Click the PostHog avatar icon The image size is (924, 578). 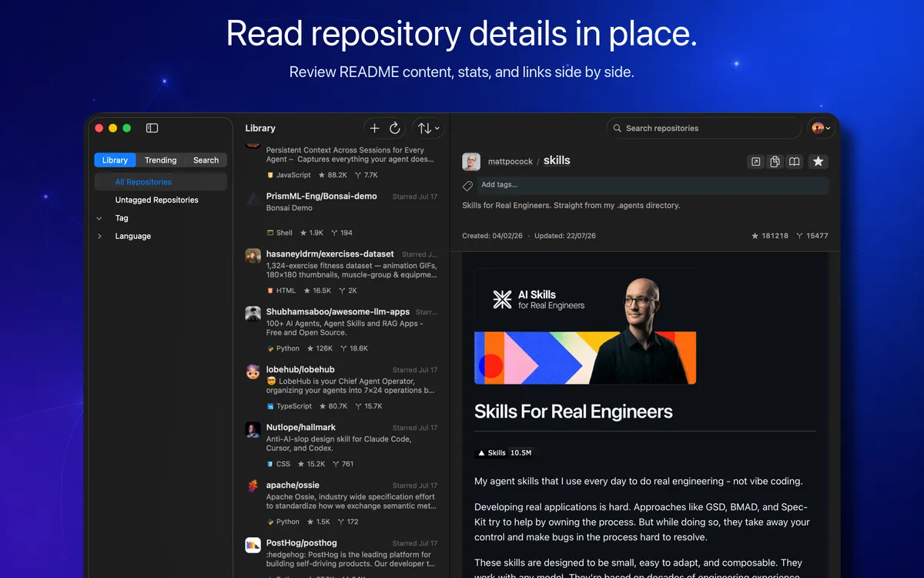[x=253, y=545]
